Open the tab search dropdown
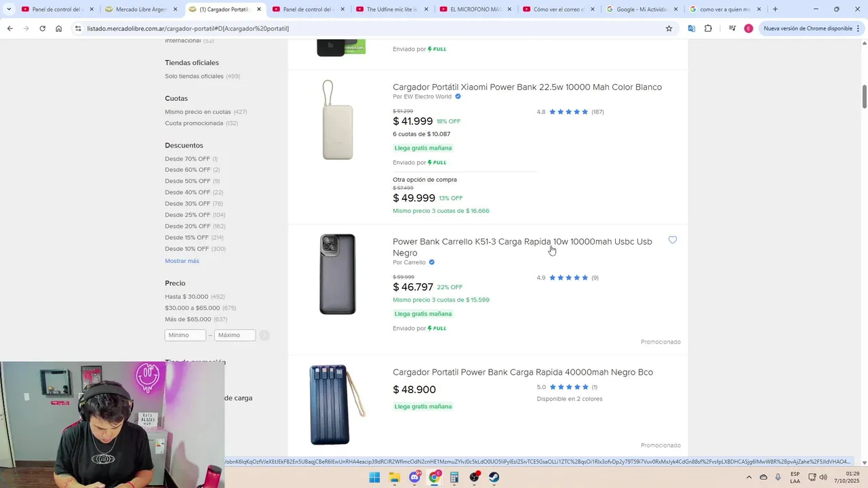The width and height of the screenshot is (868, 488). (9, 9)
